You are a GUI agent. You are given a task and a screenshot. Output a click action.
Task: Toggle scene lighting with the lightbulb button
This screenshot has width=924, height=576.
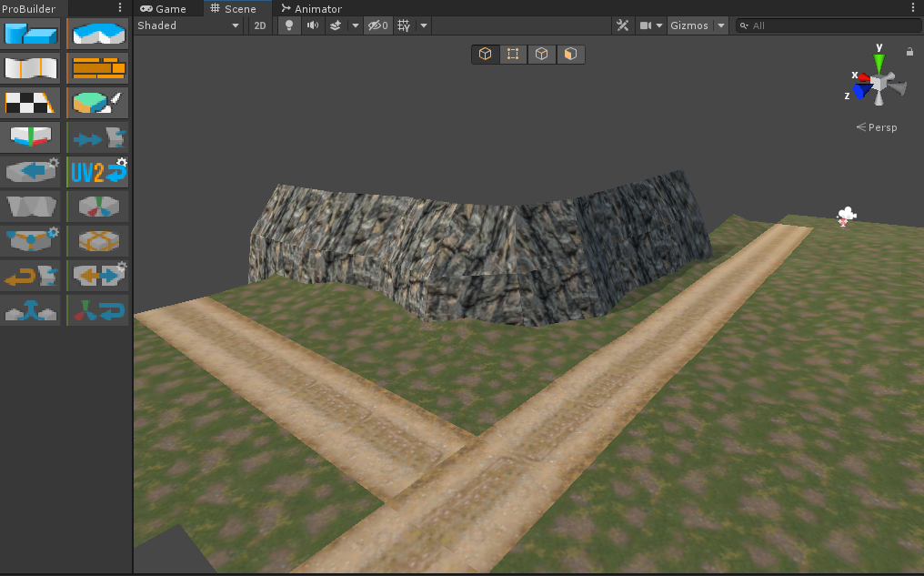pyautogui.click(x=289, y=25)
